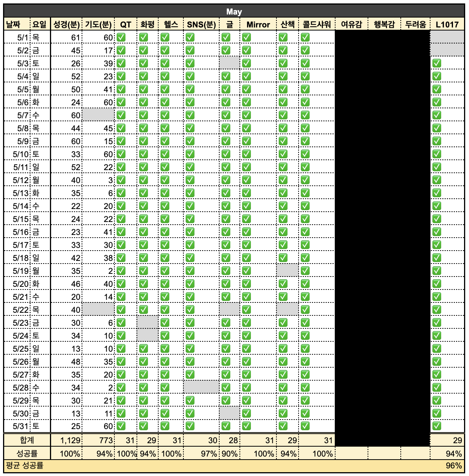
Task: Toggle the SNS(분) checkbox in row 5/10
Action: [190, 154]
